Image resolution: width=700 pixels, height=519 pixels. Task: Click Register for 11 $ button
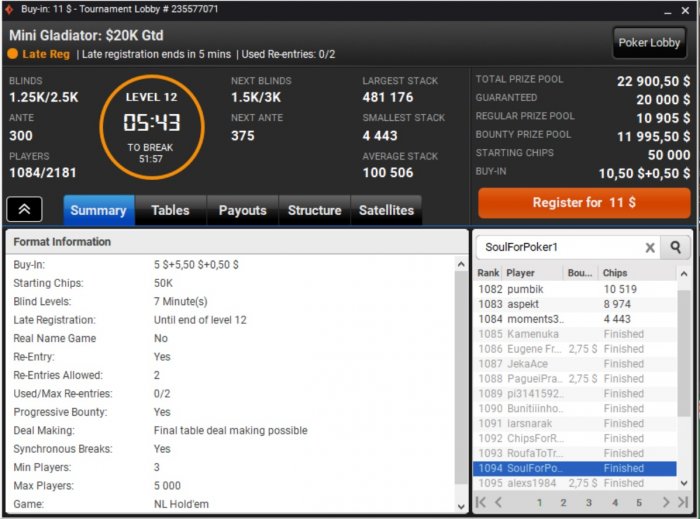[x=584, y=203]
